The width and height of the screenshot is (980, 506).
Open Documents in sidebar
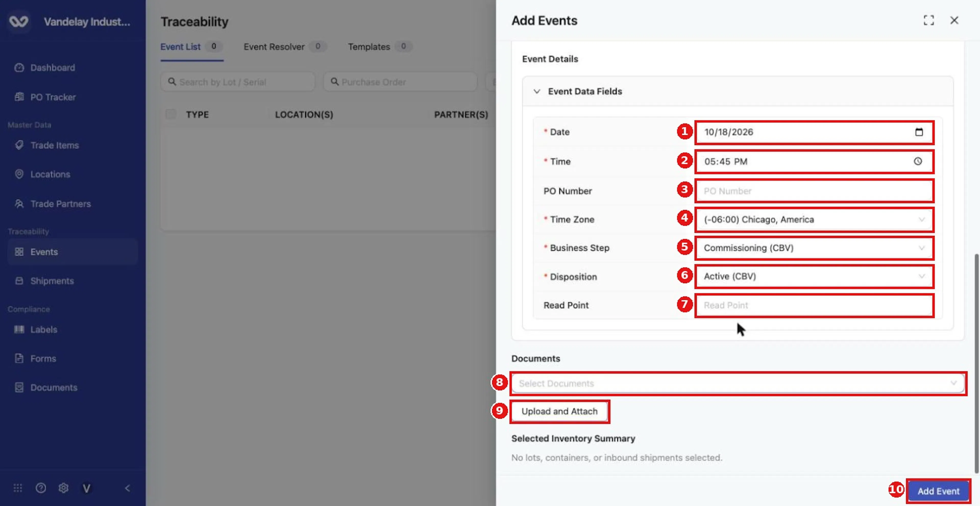[72, 387]
